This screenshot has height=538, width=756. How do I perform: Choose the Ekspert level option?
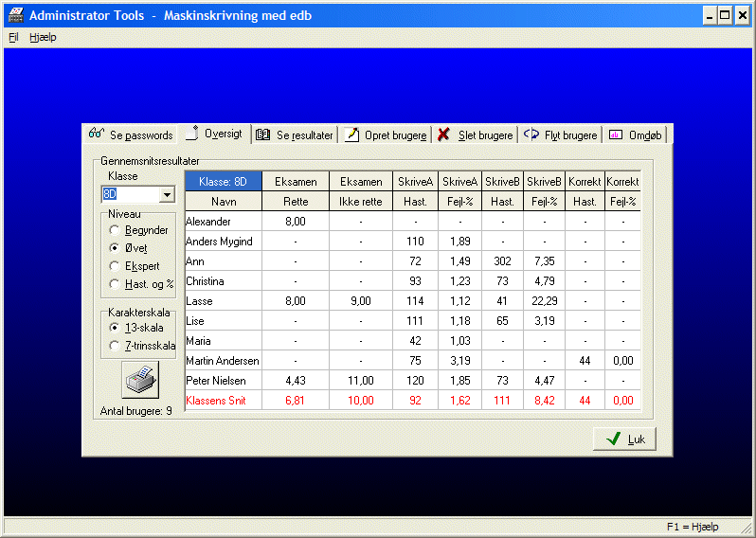115,266
